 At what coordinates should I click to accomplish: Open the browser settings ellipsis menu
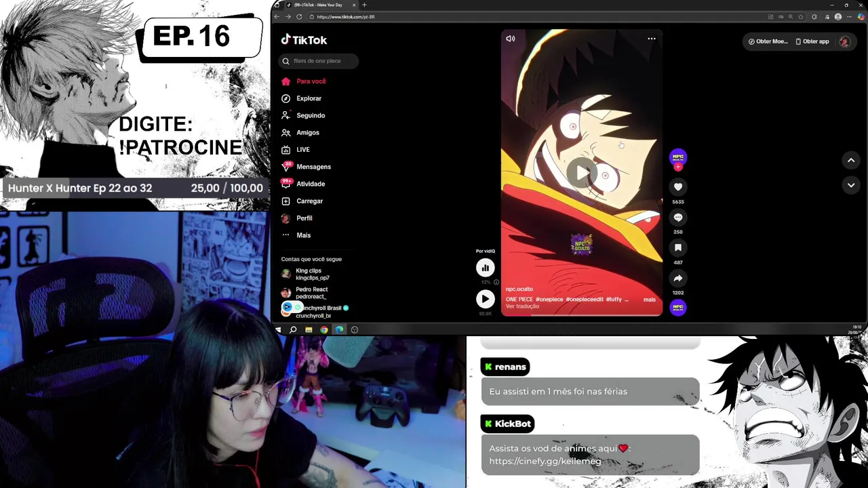tap(849, 17)
